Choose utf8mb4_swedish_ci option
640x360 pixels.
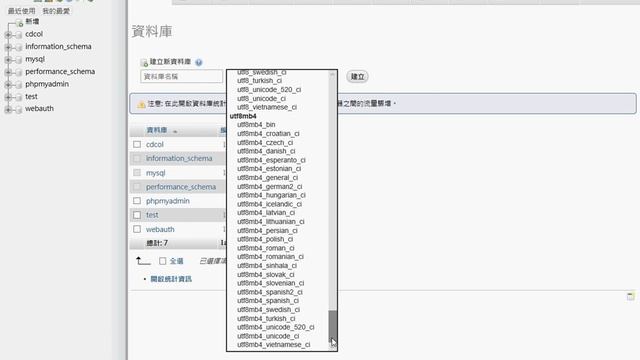(x=269, y=309)
